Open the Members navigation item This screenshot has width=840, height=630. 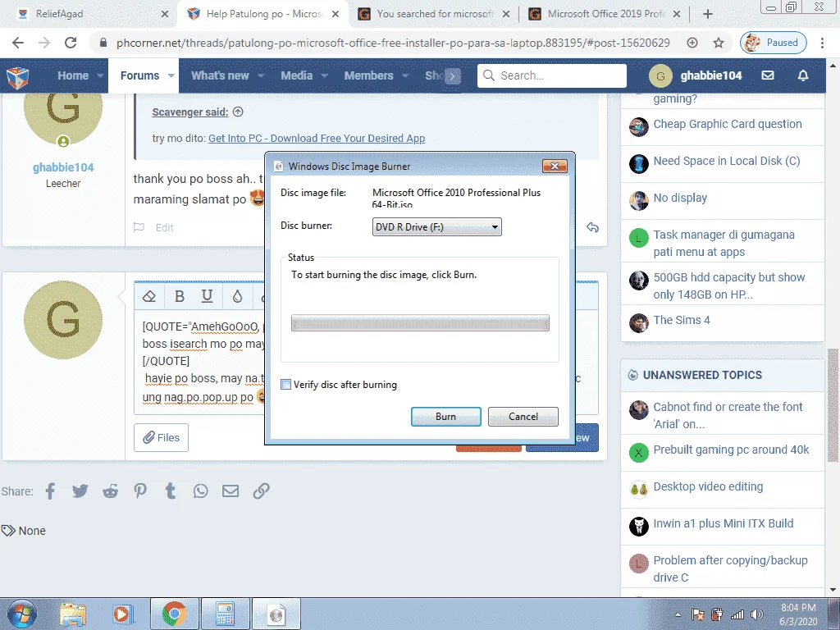tap(368, 76)
